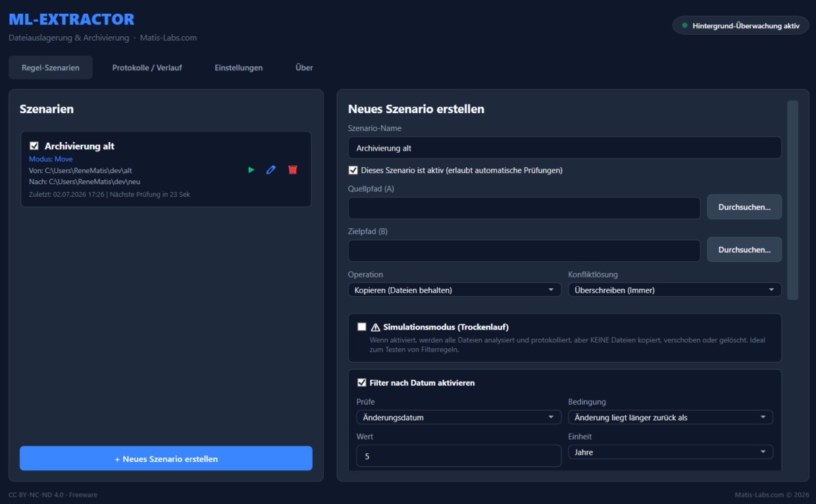Click the 'Modus: Move' text

point(51,159)
